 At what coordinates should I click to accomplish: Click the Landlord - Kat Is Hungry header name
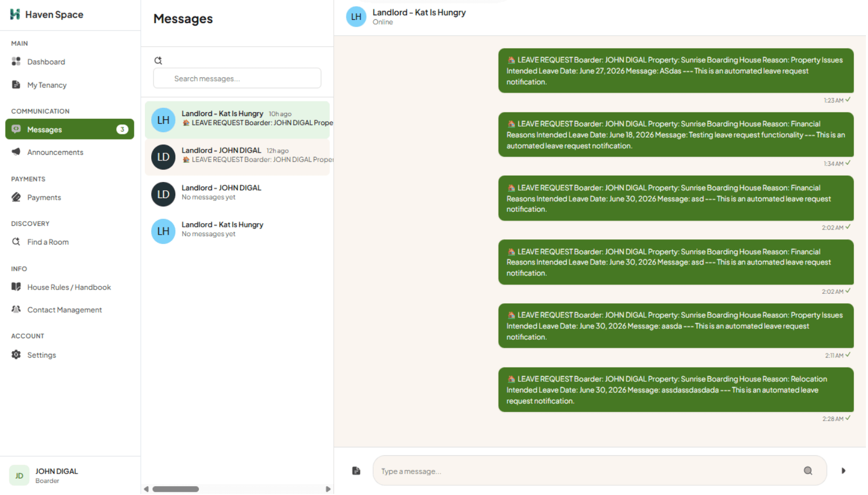(419, 12)
